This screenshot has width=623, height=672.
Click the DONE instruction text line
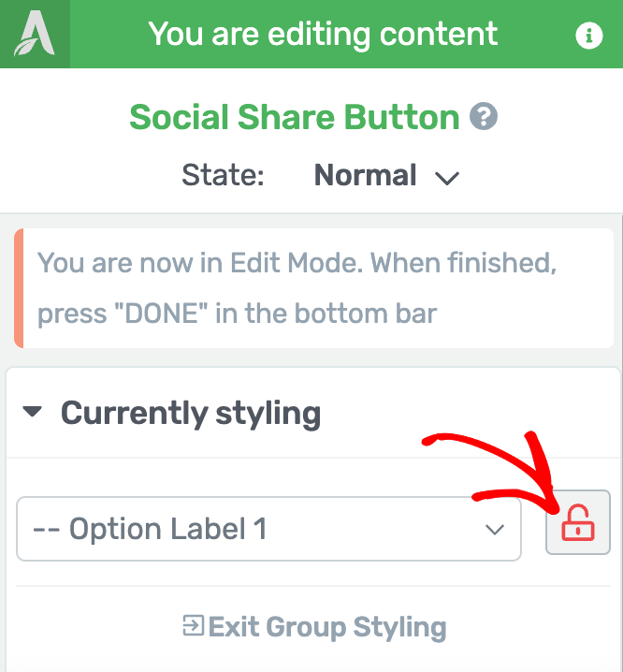coord(237,314)
